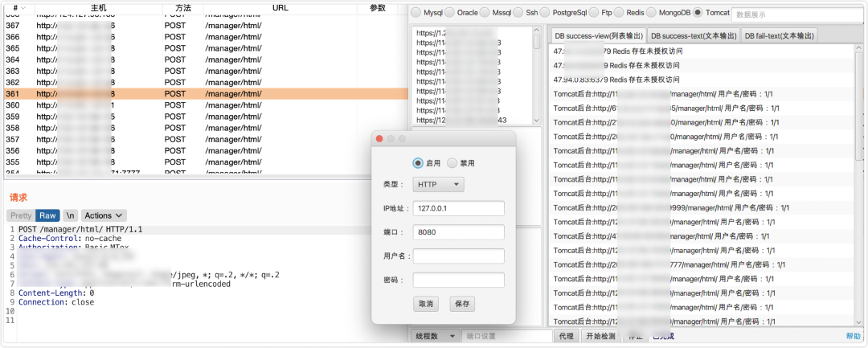This screenshot has width=868, height=348.
Task: Open the 线程数 dropdown
Action: click(436, 336)
